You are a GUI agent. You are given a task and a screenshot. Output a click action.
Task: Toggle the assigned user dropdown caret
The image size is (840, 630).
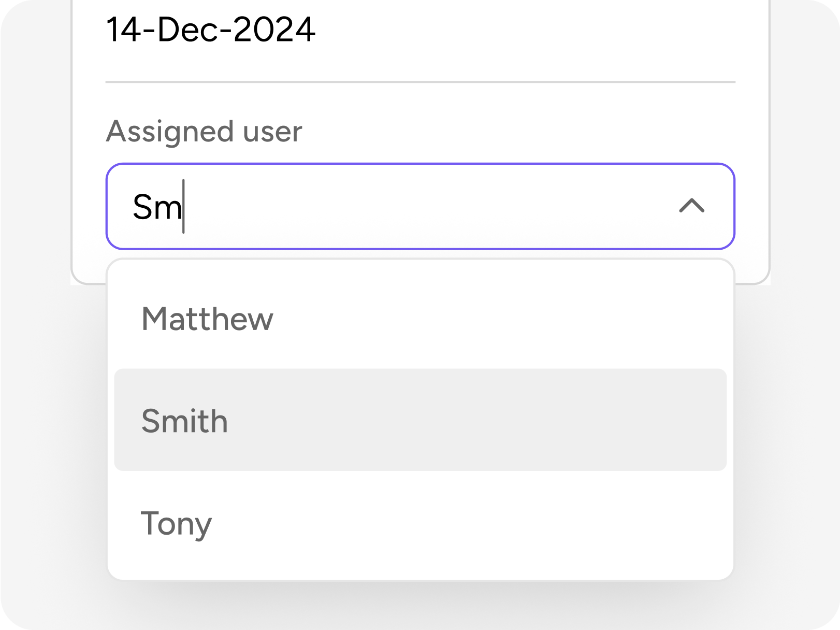tap(691, 206)
